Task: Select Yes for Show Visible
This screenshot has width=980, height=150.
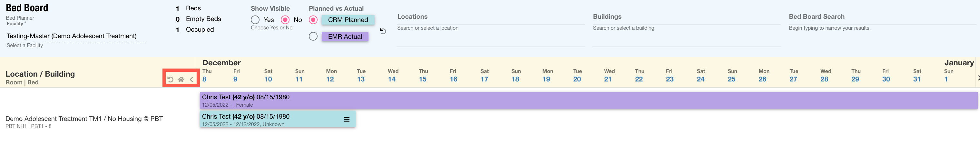Action: [x=255, y=20]
